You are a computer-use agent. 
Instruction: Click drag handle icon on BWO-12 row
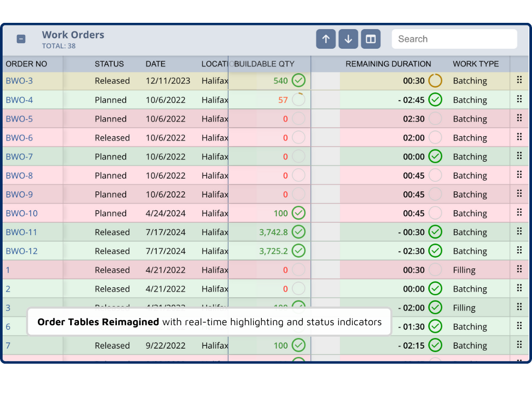coord(519,250)
